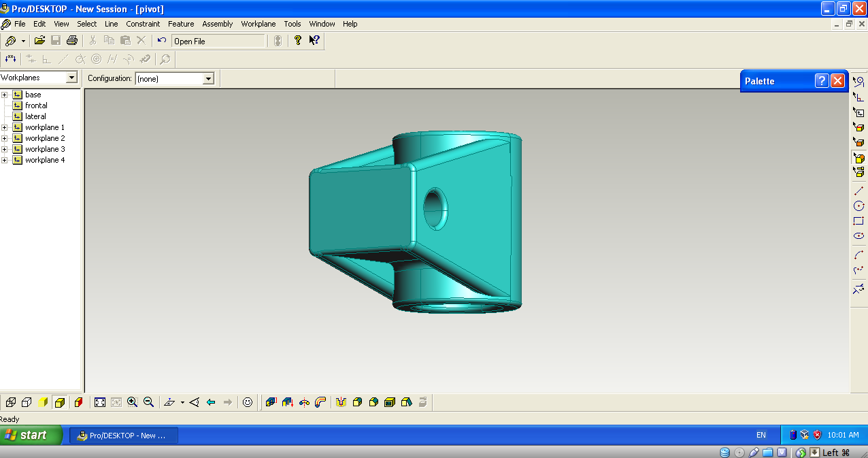Image resolution: width=868 pixels, height=458 pixels.
Task: Select the Select Edges tool in right toolbar
Action: pyautogui.click(x=858, y=127)
